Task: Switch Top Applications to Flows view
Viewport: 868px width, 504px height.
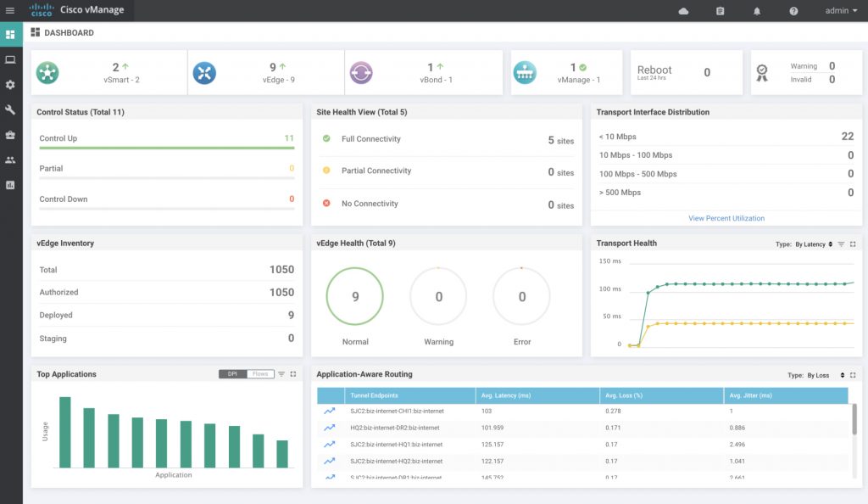Action: point(260,374)
